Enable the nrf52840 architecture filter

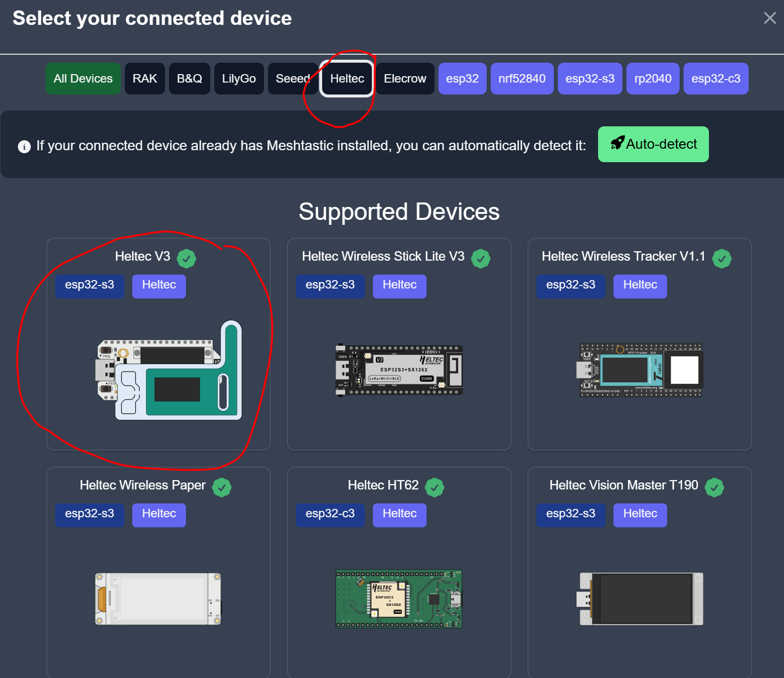point(522,79)
